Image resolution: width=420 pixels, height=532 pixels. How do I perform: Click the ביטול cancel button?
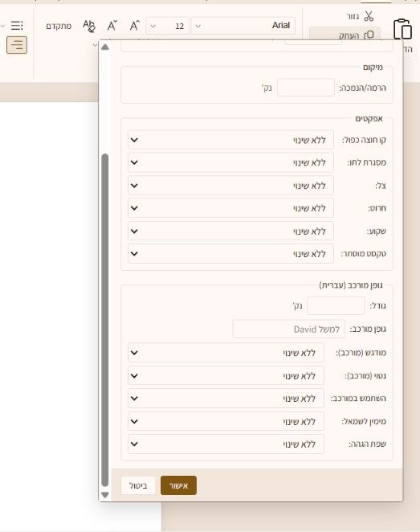[x=138, y=485]
